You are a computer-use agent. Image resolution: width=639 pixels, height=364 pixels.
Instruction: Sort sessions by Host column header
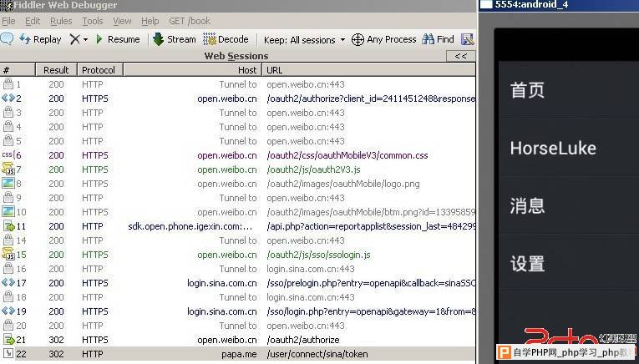click(x=192, y=70)
